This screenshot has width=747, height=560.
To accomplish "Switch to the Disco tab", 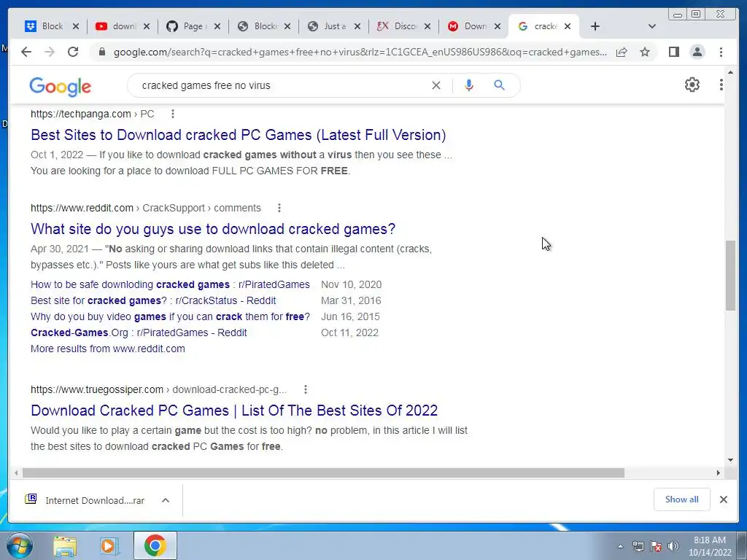I will tap(398, 26).
